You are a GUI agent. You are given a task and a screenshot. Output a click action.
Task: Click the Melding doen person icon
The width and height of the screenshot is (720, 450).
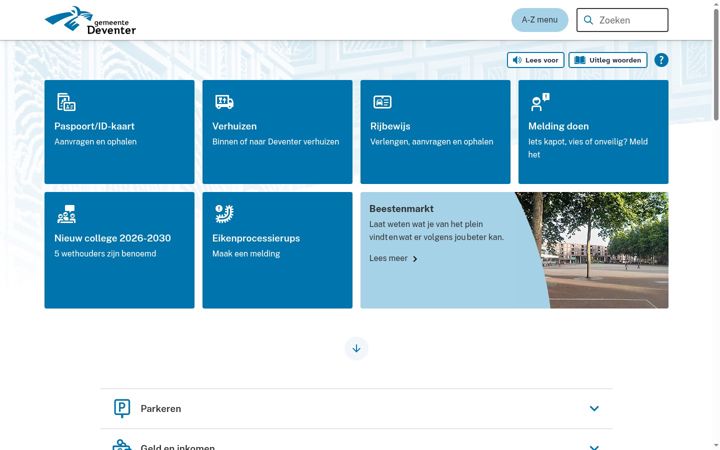(540, 102)
